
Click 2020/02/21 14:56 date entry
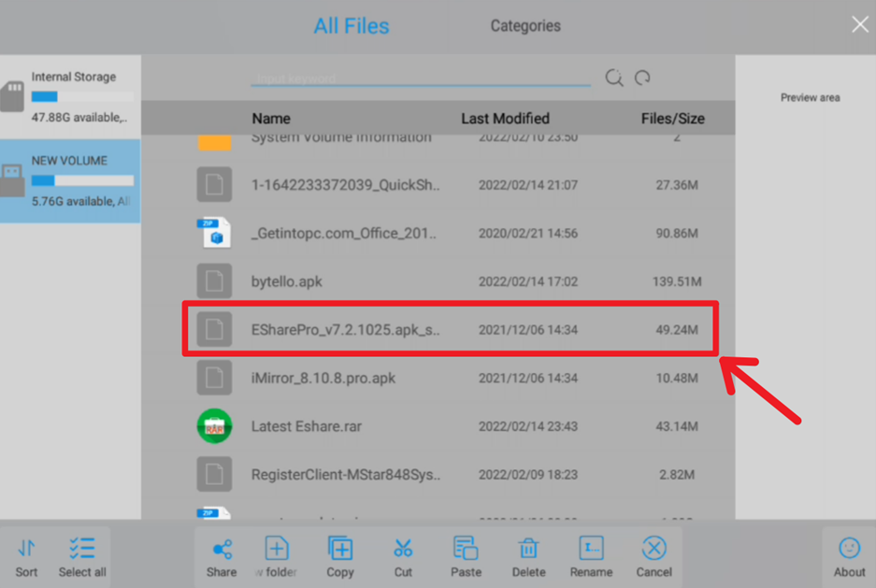click(528, 233)
